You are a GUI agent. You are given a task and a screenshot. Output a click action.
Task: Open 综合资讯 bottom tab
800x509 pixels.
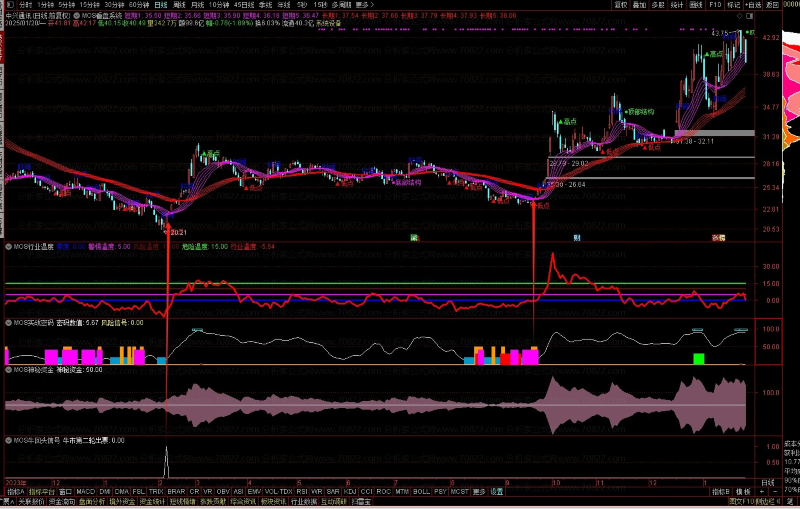click(x=243, y=502)
